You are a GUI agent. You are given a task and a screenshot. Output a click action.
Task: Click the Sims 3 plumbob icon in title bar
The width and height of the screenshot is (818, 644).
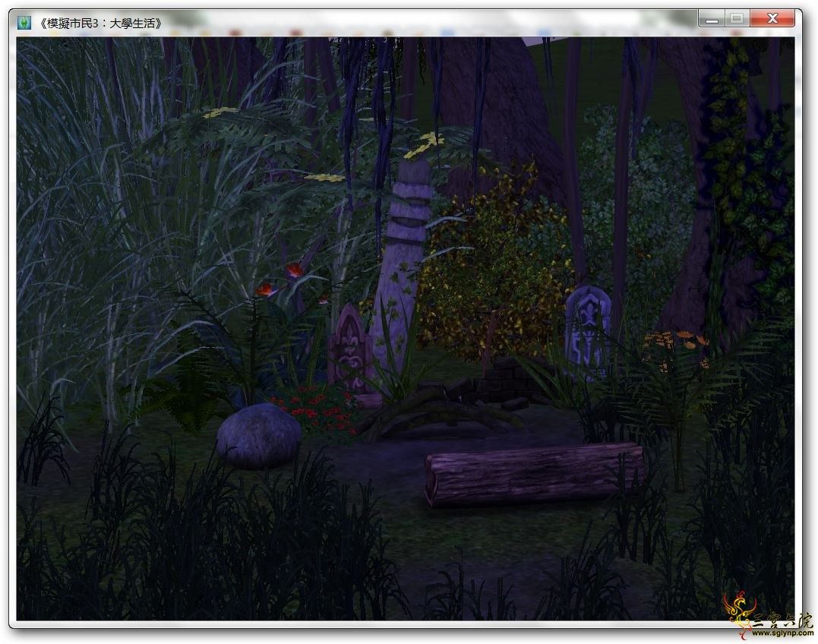24,23
